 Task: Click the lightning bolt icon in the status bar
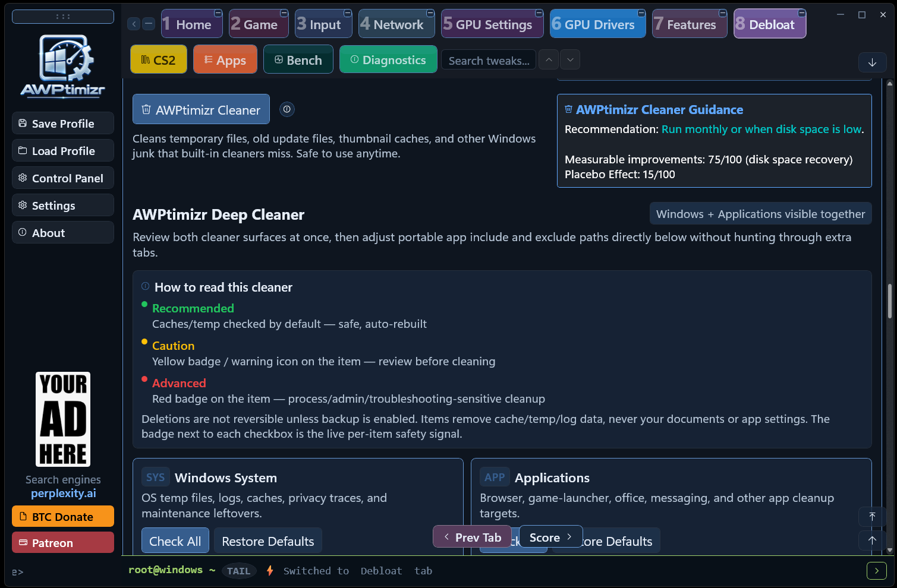click(x=270, y=571)
